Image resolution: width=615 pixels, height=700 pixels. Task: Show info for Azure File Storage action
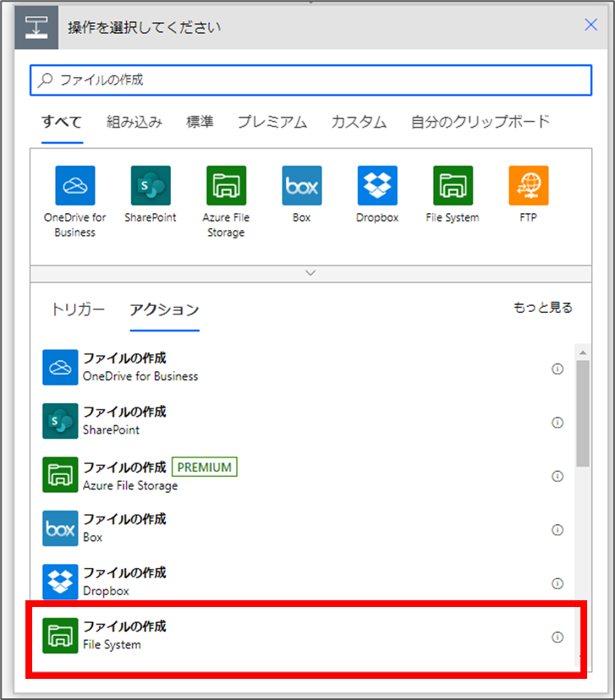pyautogui.click(x=557, y=476)
